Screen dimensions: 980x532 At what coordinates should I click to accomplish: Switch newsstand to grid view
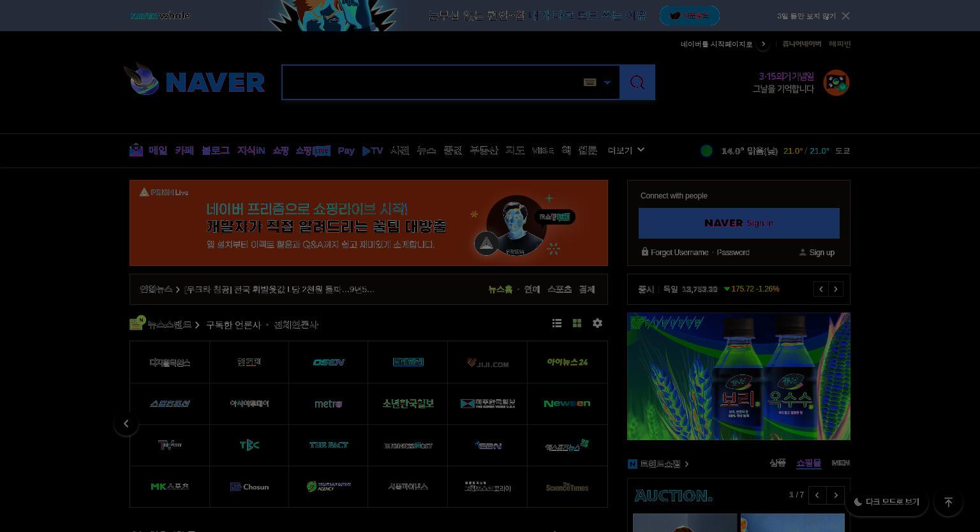(x=577, y=323)
